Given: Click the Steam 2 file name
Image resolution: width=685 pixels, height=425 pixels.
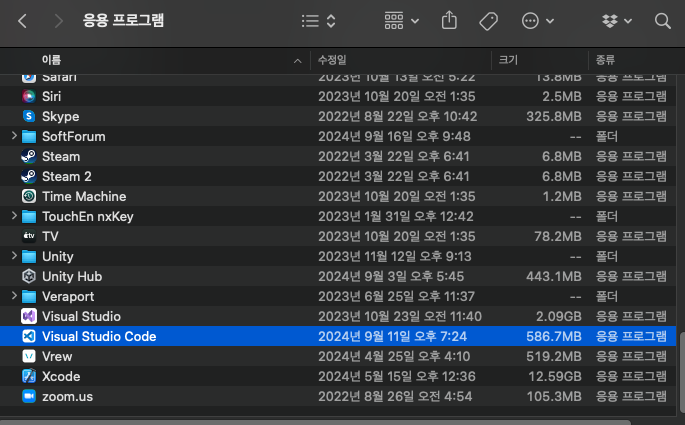Looking at the screenshot, I should tap(67, 176).
